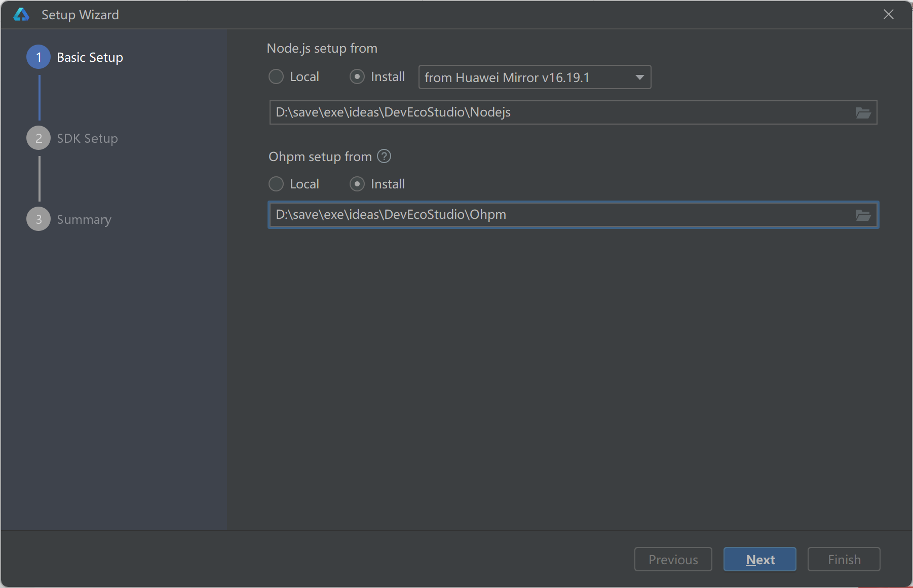The image size is (913, 588).
Task: Click the step 3 circle icon
Action: pyautogui.click(x=39, y=219)
